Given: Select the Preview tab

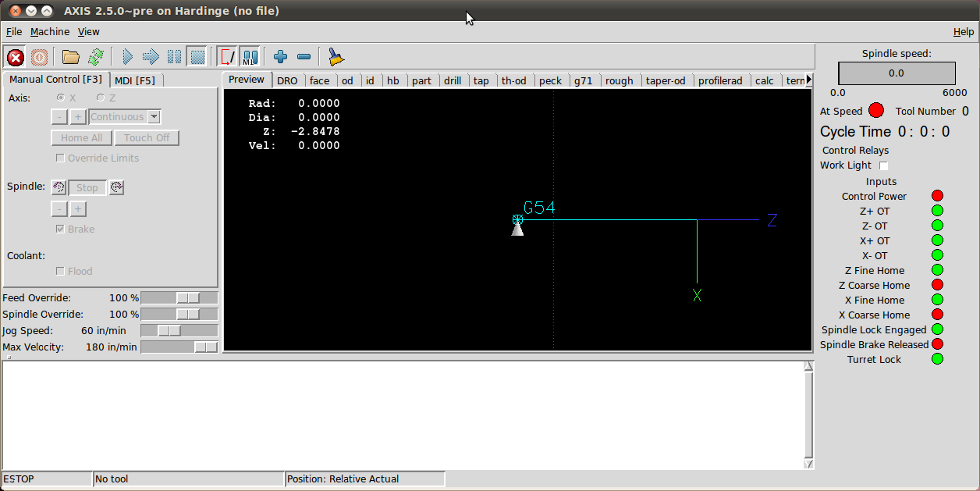Looking at the screenshot, I should point(247,80).
